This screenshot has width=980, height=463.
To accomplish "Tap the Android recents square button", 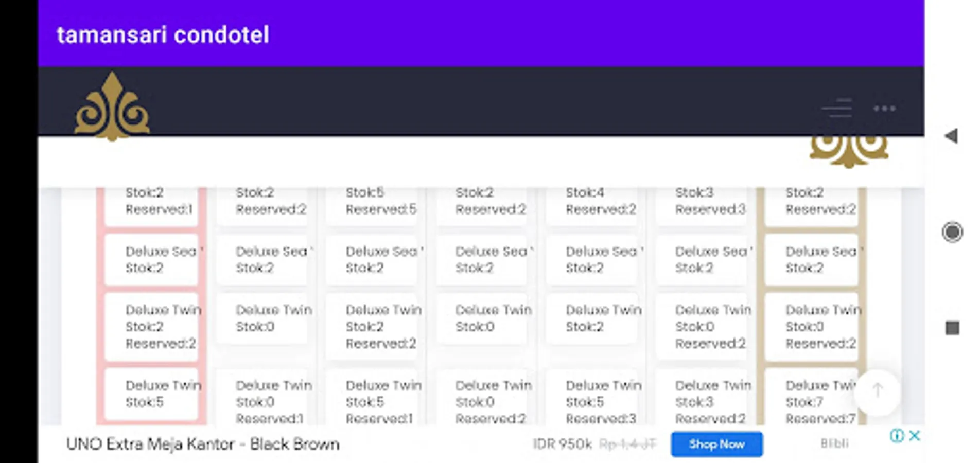I will (x=952, y=328).
